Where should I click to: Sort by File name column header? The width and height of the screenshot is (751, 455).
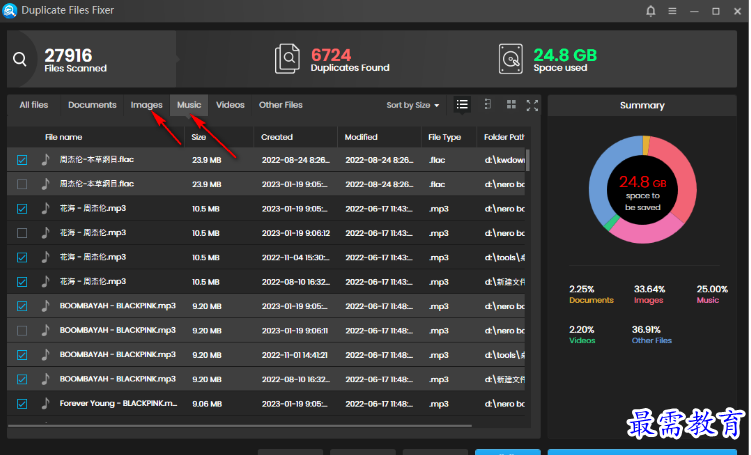point(64,137)
